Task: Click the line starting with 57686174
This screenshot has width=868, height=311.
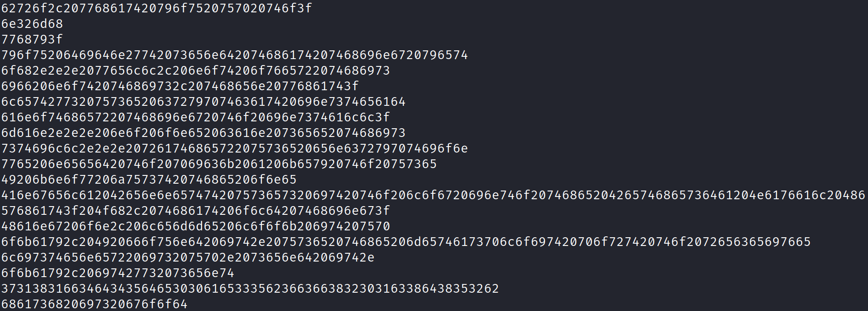Action: (196, 211)
